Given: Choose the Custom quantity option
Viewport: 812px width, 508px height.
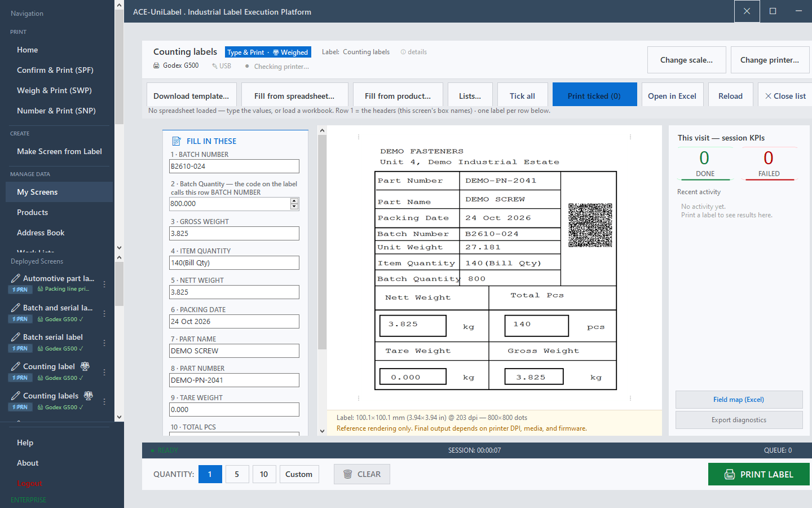Looking at the screenshot, I should 299,474.
